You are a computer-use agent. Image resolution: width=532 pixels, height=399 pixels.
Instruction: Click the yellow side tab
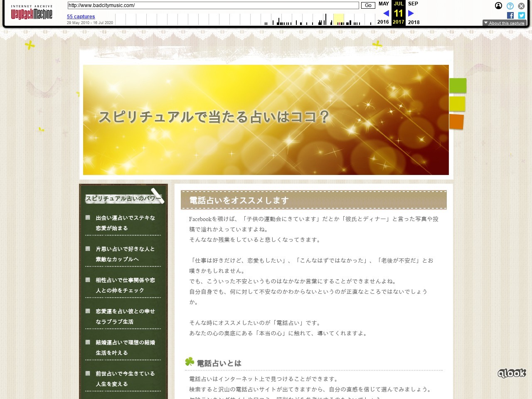pyautogui.click(x=457, y=103)
